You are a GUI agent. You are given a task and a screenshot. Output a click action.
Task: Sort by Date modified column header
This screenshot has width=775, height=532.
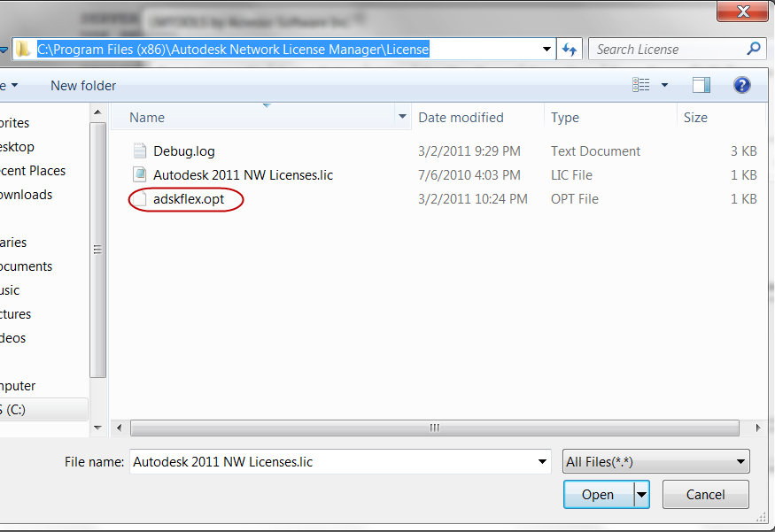[477, 118]
